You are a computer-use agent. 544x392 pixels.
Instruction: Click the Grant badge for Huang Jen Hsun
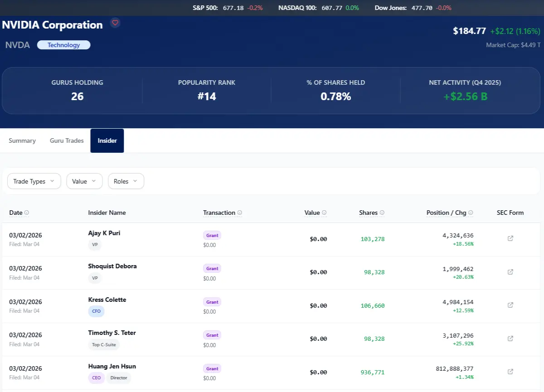(212, 368)
